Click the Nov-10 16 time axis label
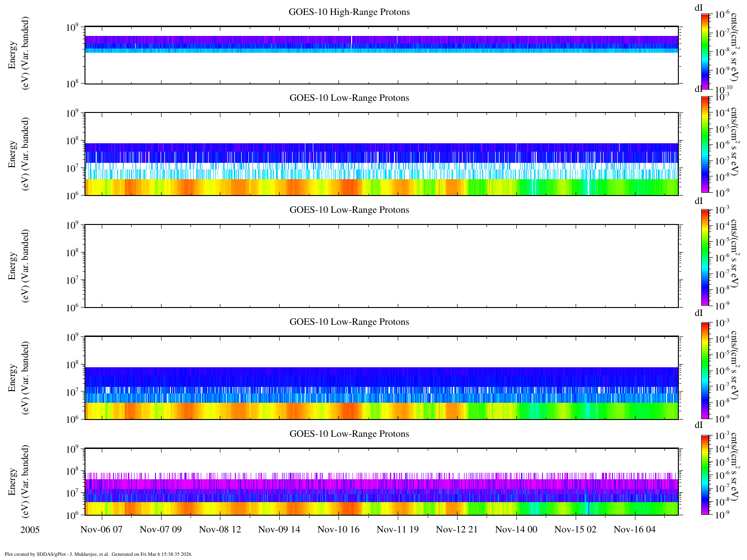Image resolution: width=747 pixels, height=560 pixels. (x=338, y=529)
